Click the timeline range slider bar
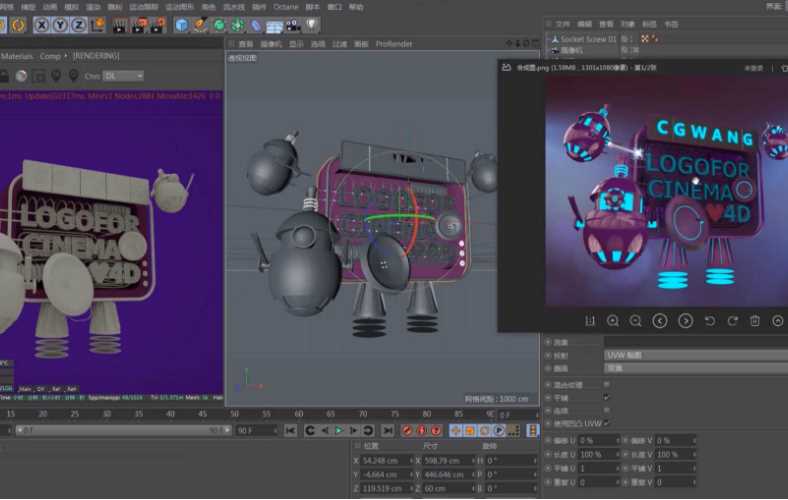 click(x=123, y=431)
